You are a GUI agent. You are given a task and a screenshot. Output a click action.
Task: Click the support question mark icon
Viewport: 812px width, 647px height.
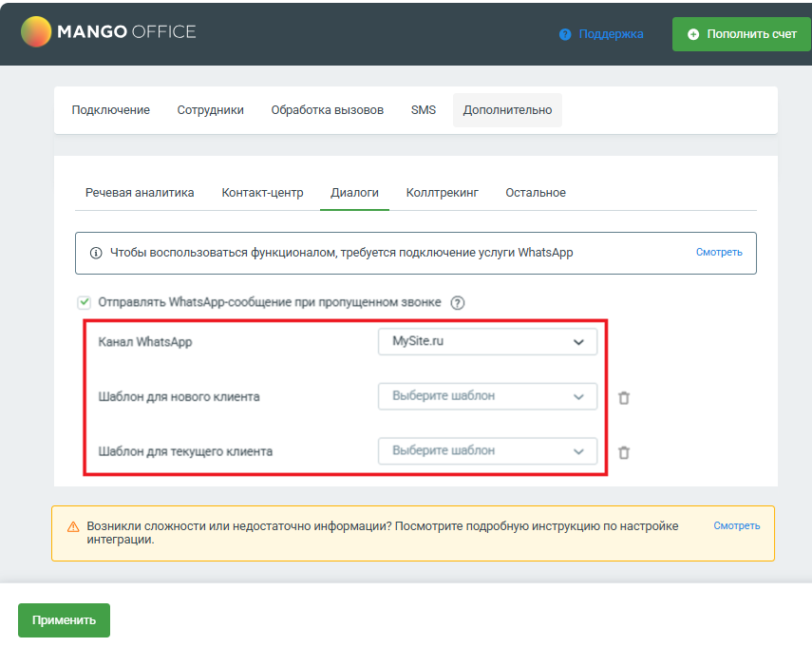point(565,34)
